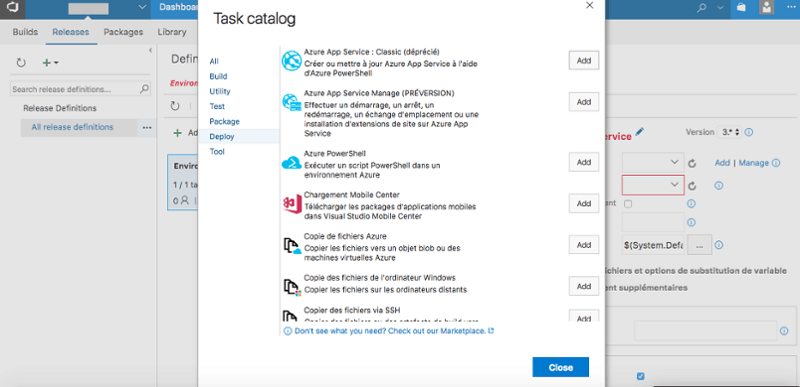Add the Copie des fichiers Windows task
The image size is (800, 387).
(584, 286)
